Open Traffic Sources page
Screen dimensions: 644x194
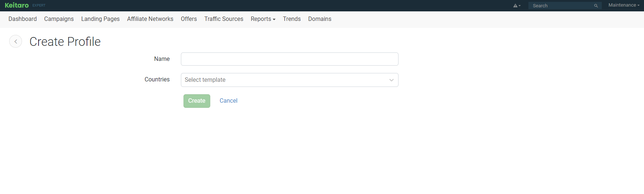pos(223,19)
